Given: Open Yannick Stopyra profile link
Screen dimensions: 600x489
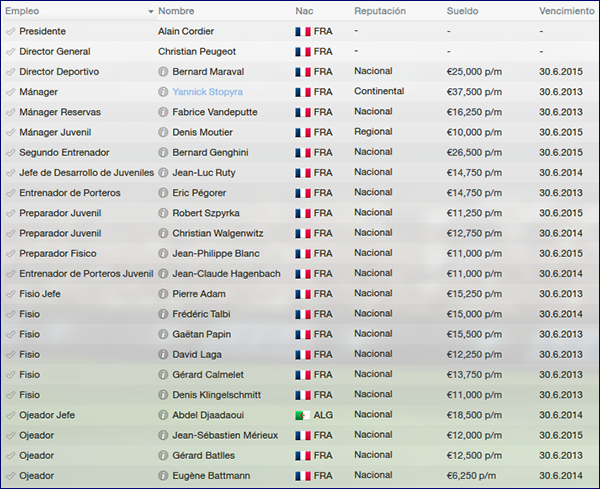Looking at the screenshot, I should 207,92.
